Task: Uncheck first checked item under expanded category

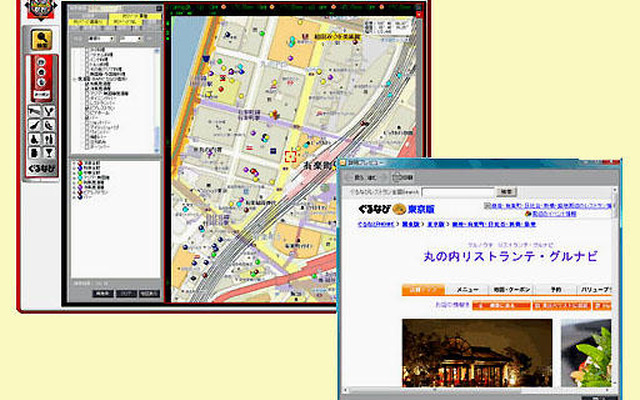Action: click(87, 84)
